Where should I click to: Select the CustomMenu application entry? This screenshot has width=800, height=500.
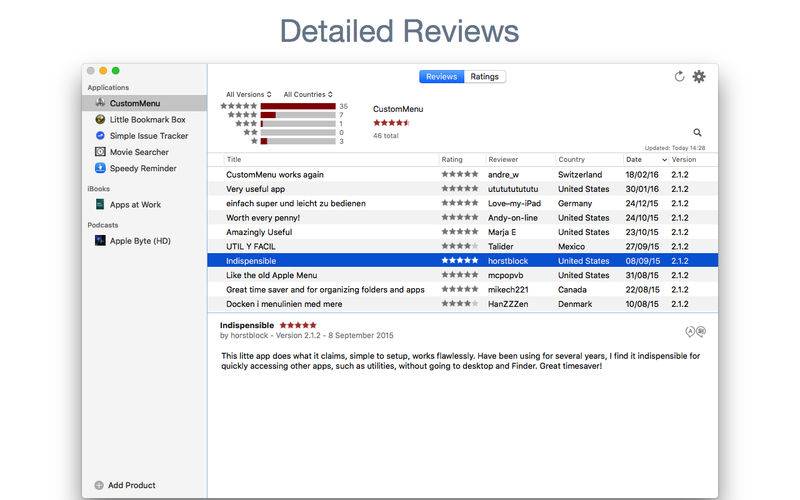point(144,103)
